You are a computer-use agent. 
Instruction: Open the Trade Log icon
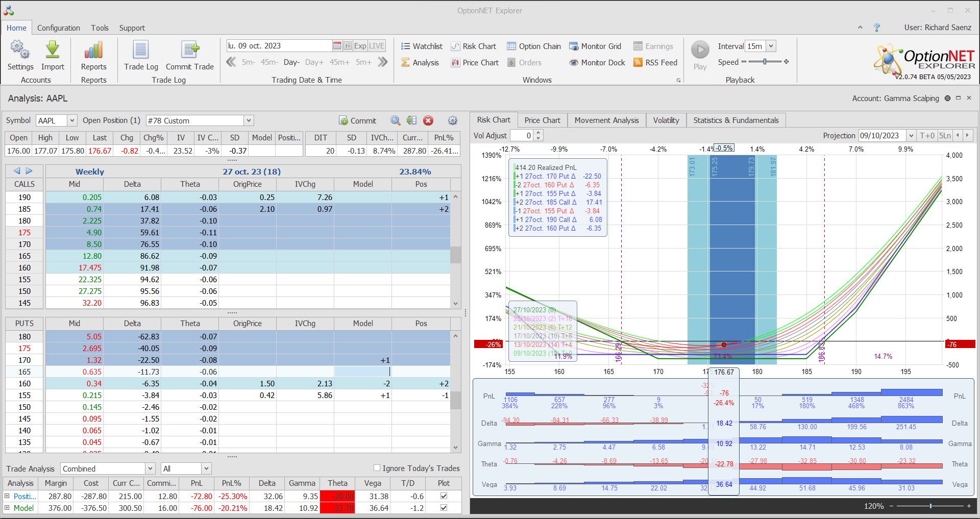pyautogui.click(x=141, y=50)
